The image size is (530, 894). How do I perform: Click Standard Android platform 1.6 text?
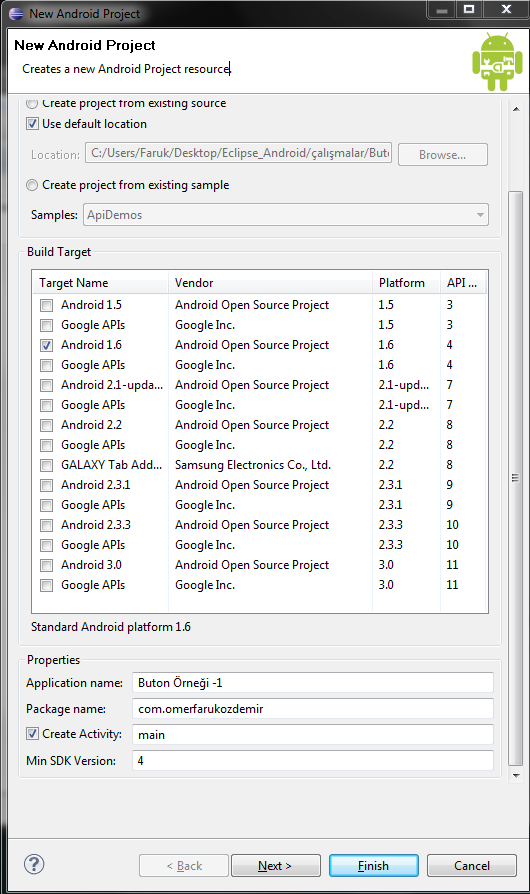click(111, 627)
